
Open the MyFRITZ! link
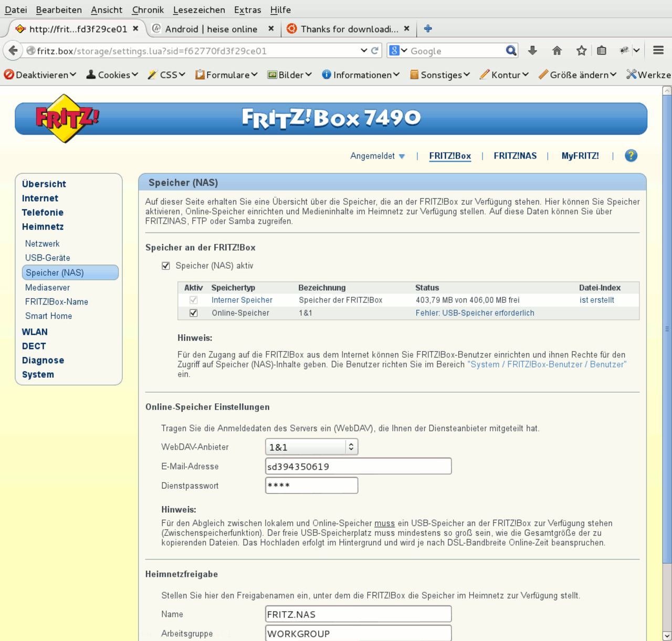coord(580,156)
